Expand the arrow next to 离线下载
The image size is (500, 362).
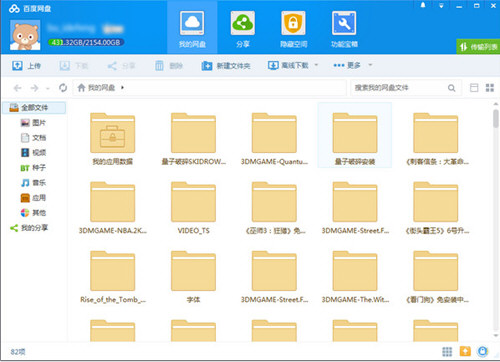[x=316, y=65]
